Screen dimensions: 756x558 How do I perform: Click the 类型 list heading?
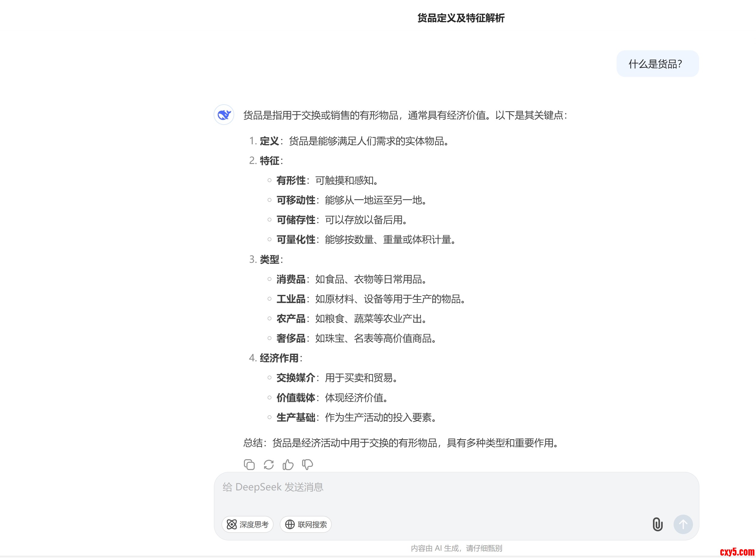coord(269,259)
